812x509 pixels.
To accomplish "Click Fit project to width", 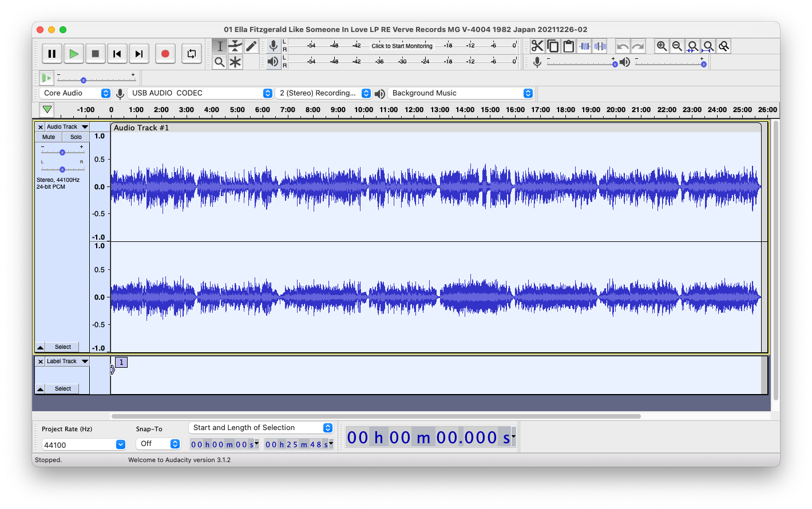I will click(708, 46).
